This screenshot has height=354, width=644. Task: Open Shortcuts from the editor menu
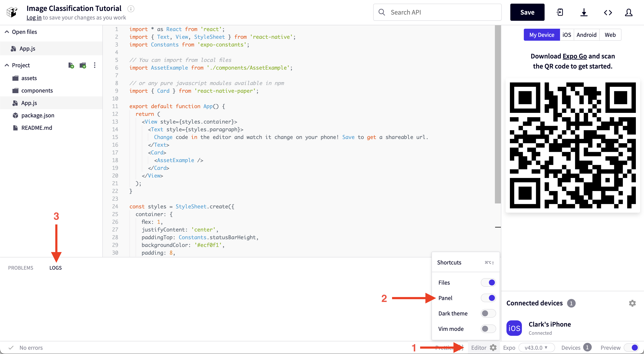tap(466, 262)
